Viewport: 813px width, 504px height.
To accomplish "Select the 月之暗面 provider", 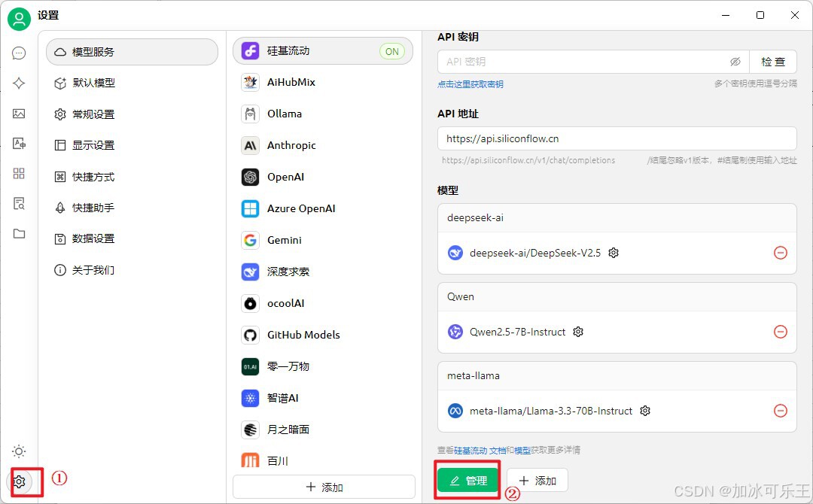I will (323, 430).
